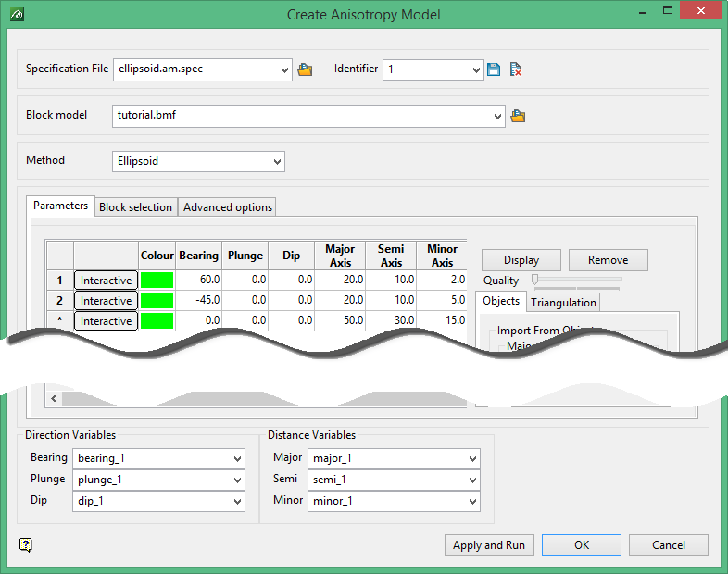Browse for a specification file
728x574 pixels.
[305, 69]
